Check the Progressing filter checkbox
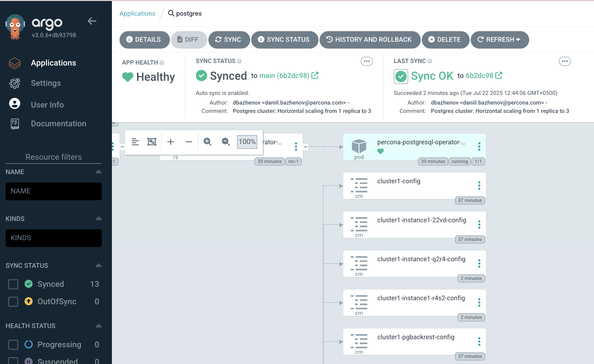Image resolution: width=594 pixels, height=364 pixels. click(13, 345)
